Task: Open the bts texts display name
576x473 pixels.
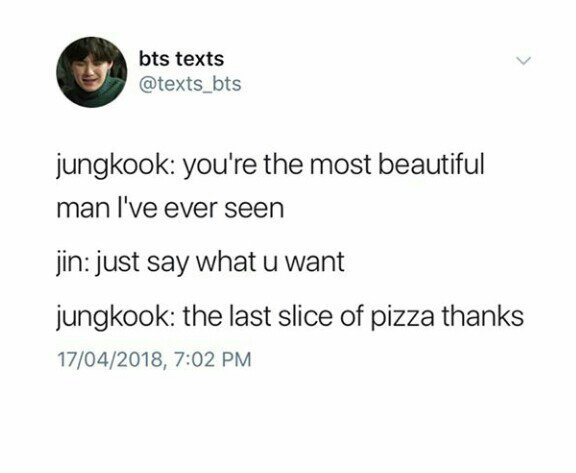Action: (181, 59)
